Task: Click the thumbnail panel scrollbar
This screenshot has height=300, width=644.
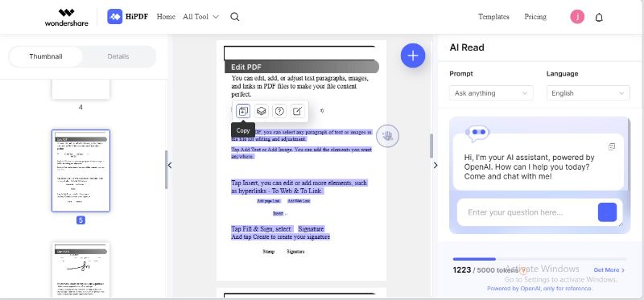Action: (166, 170)
